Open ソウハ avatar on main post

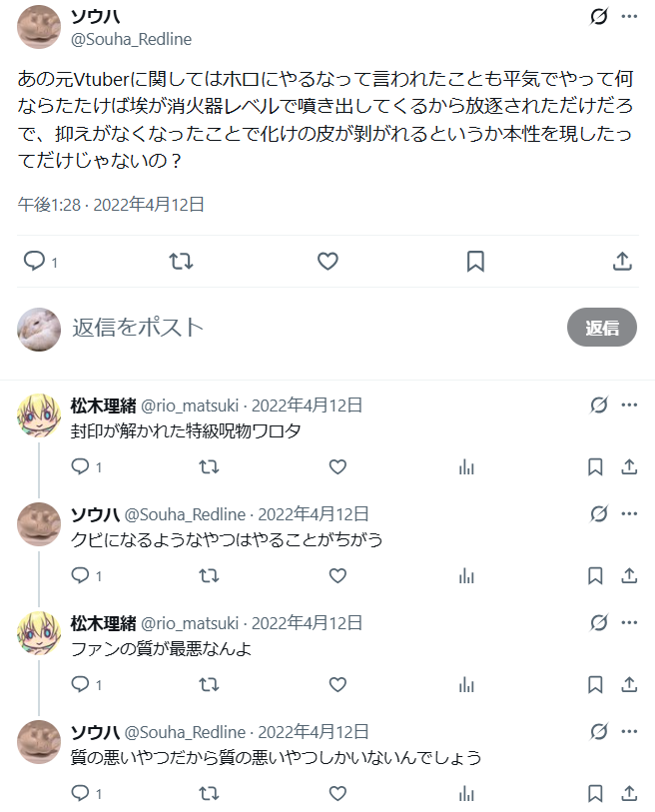39,27
